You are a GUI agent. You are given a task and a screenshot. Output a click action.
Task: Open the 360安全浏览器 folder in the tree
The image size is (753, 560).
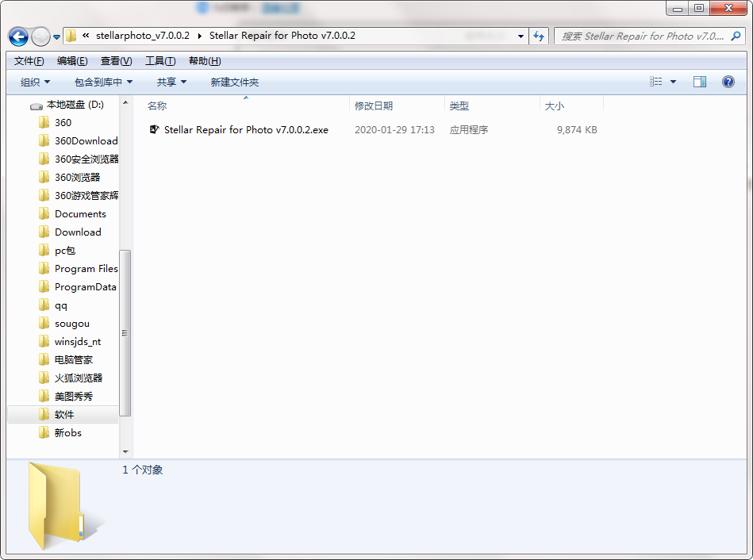(x=79, y=159)
